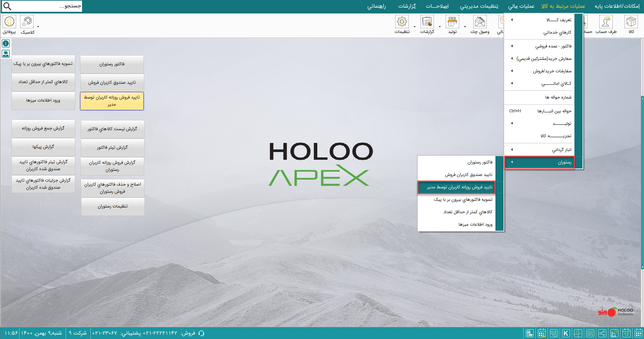Click the گزارش پيکها button
The height and width of the screenshot is (339, 644).
[x=43, y=147]
